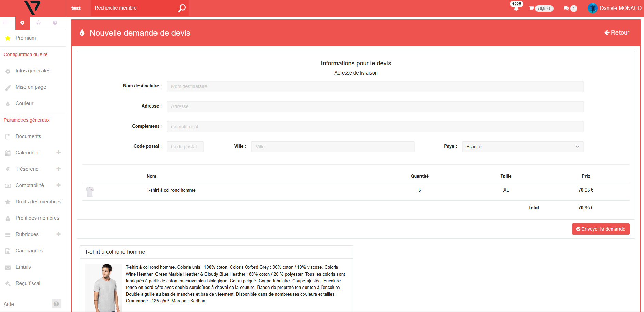Image resolution: width=644 pixels, height=312 pixels.
Task: Click the search magnifier icon
Action: 182,8
